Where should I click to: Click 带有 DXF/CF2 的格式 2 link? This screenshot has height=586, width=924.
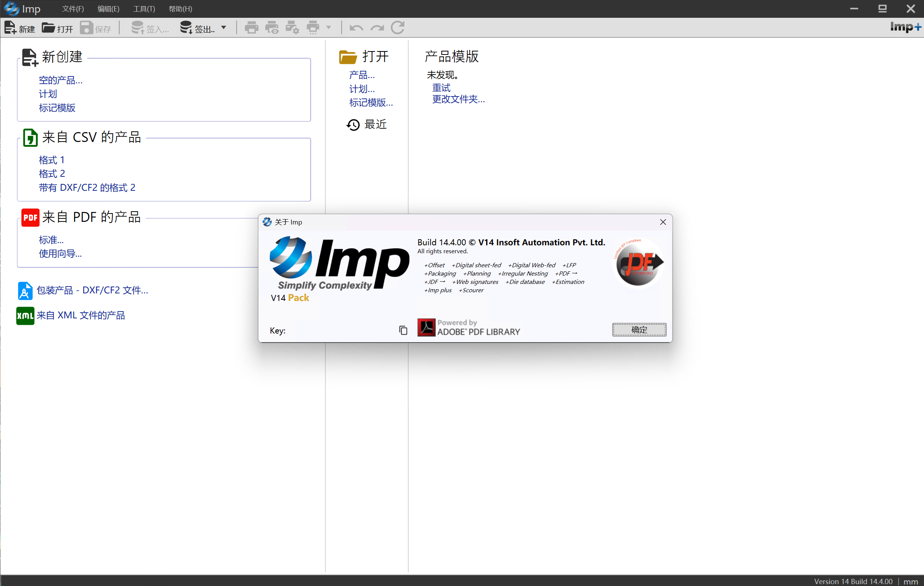point(87,188)
